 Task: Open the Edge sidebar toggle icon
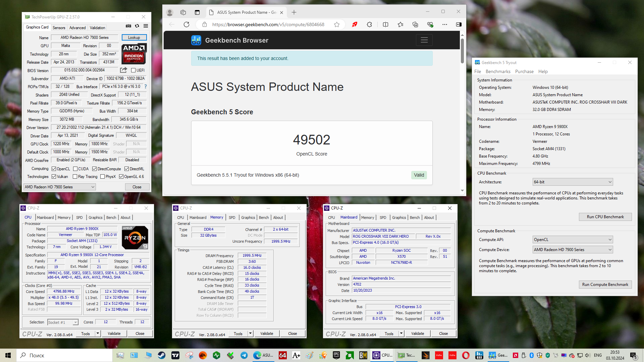[459, 24]
